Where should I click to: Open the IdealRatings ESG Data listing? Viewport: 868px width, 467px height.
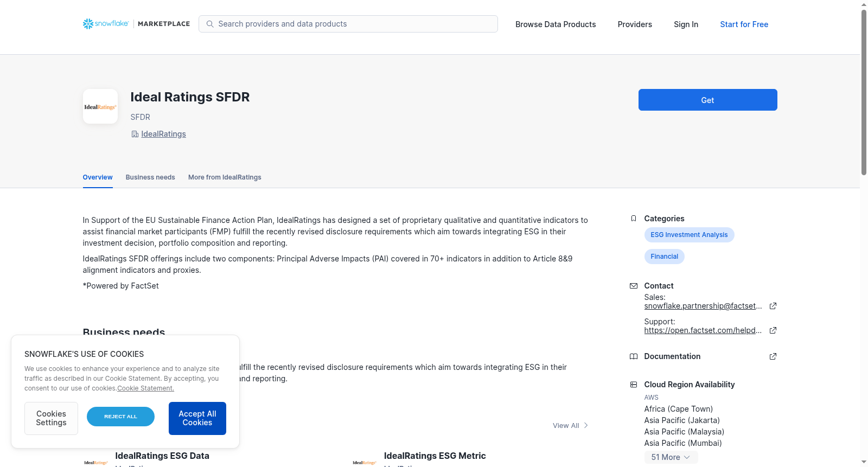pos(162,456)
